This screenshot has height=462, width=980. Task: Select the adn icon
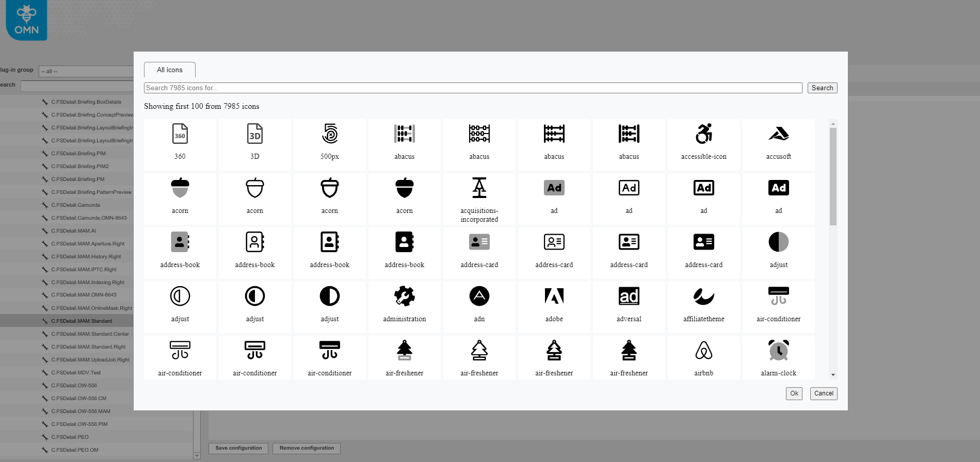pos(479,307)
